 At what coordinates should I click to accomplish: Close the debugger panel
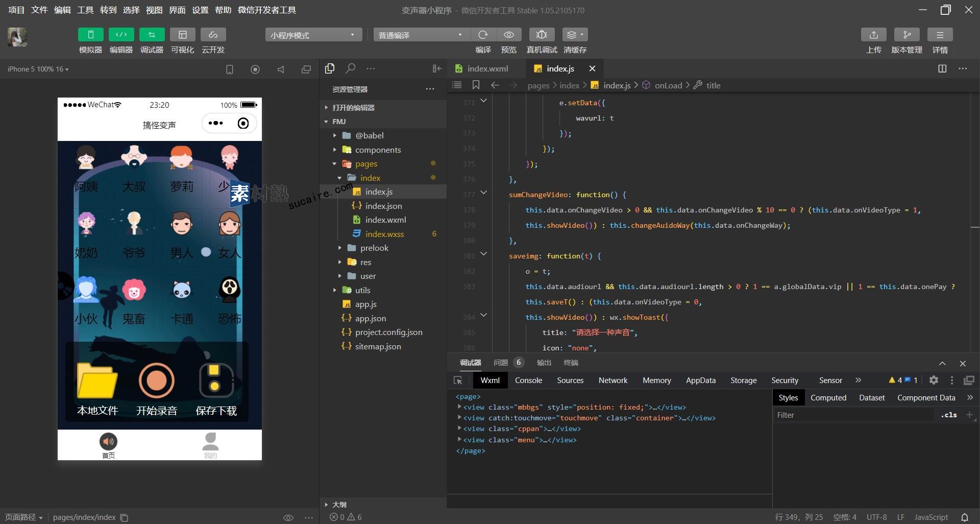pyautogui.click(x=963, y=364)
